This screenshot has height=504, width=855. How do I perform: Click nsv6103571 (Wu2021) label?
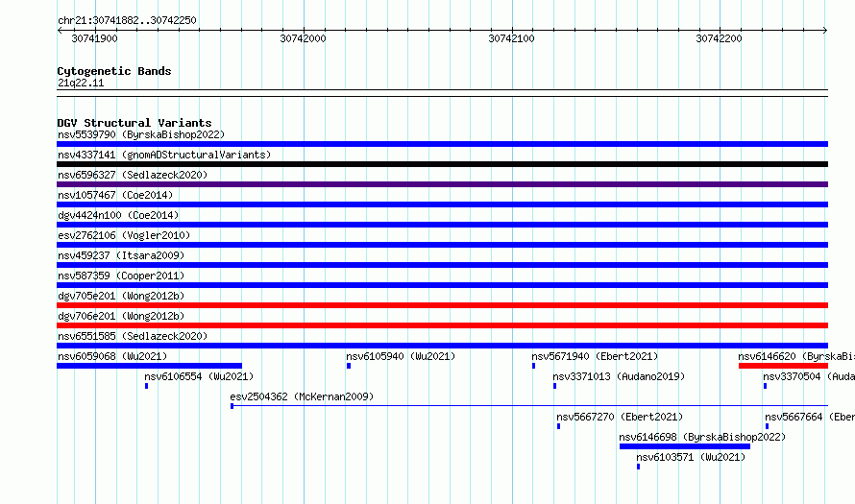[x=691, y=457]
